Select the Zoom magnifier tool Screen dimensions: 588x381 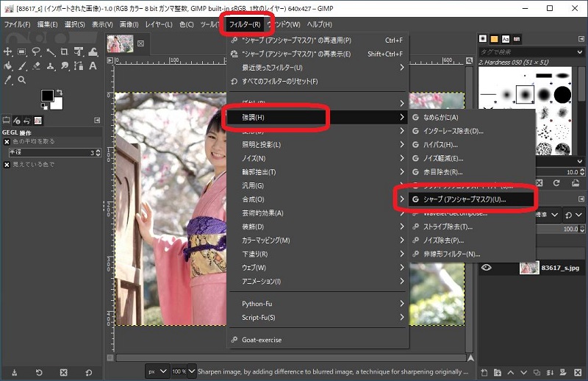[22, 79]
